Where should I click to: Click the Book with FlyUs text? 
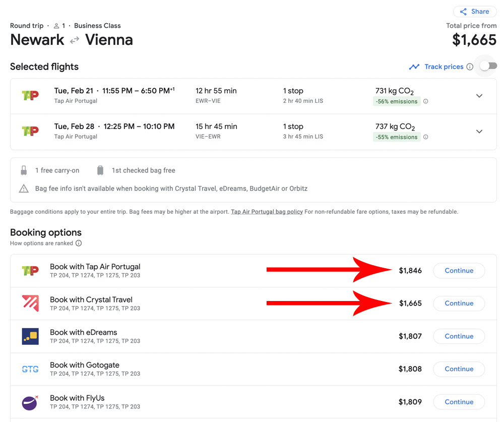click(x=77, y=398)
